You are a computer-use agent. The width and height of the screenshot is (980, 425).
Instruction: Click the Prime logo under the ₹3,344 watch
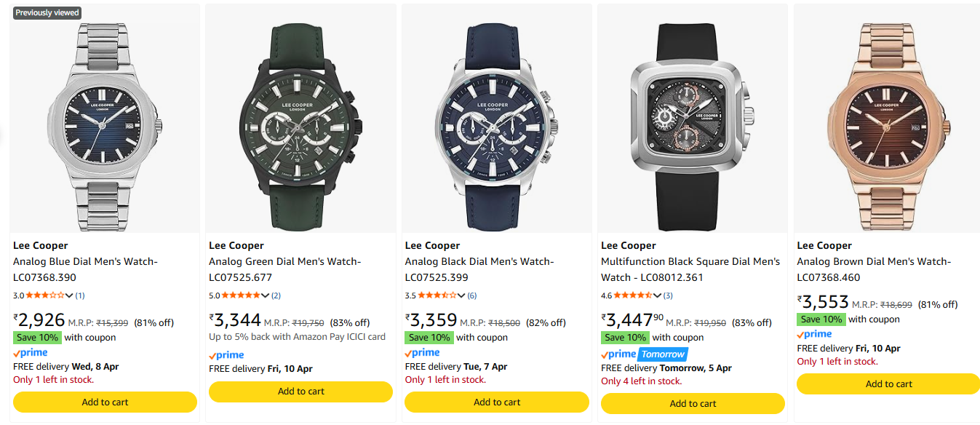[226, 355]
